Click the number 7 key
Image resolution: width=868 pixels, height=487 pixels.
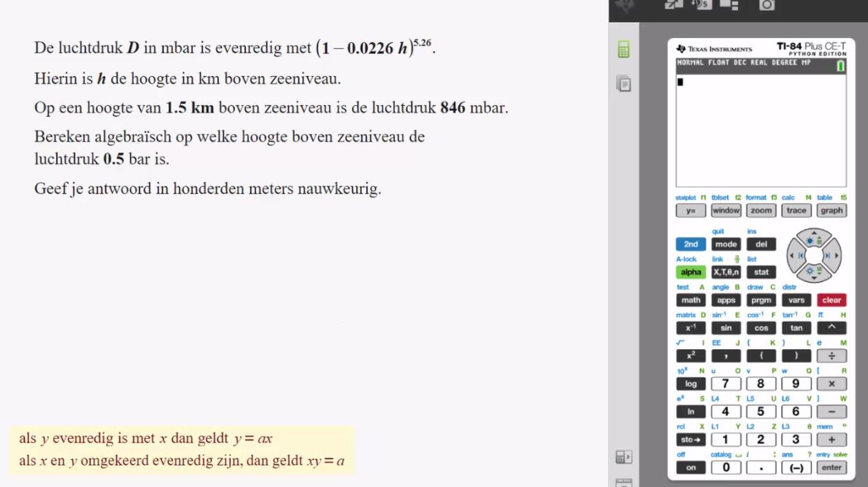click(726, 384)
